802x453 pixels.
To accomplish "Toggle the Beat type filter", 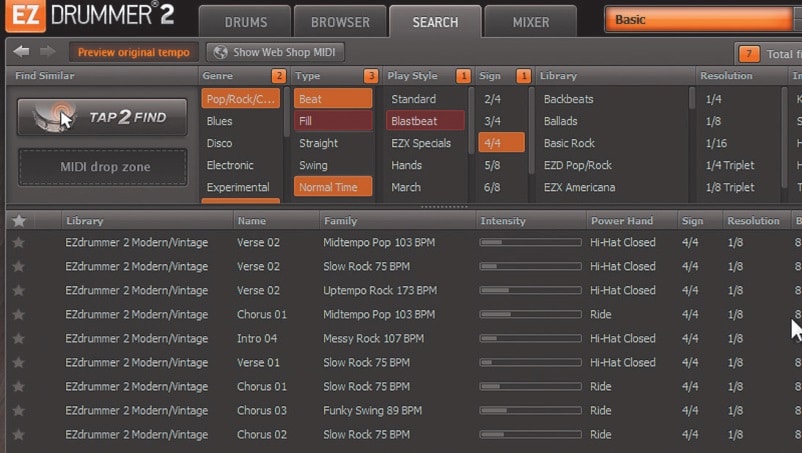I will pos(333,99).
